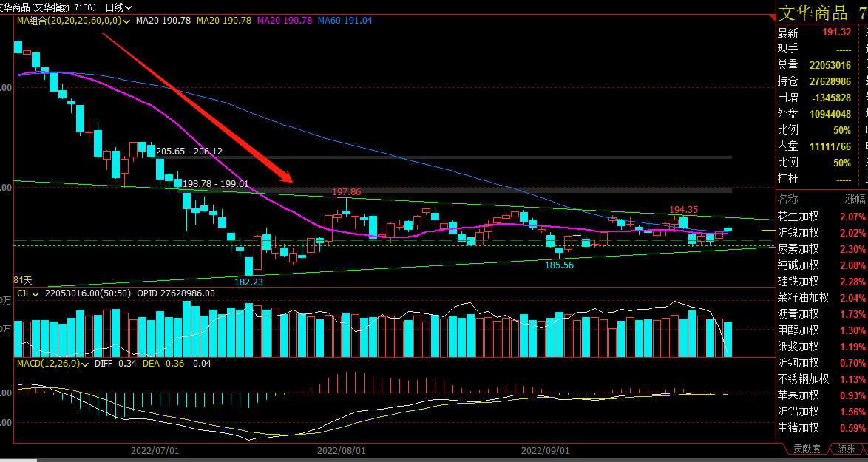Screen dimensions: 868x462
Task: Click the 2022/07/01 date axis marker
Action: (x=155, y=451)
